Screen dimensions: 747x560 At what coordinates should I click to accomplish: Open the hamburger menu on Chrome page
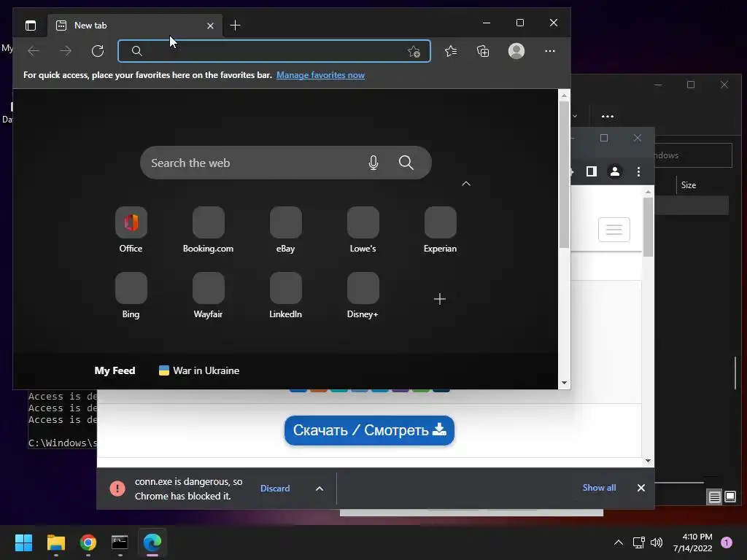[x=614, y=230]
